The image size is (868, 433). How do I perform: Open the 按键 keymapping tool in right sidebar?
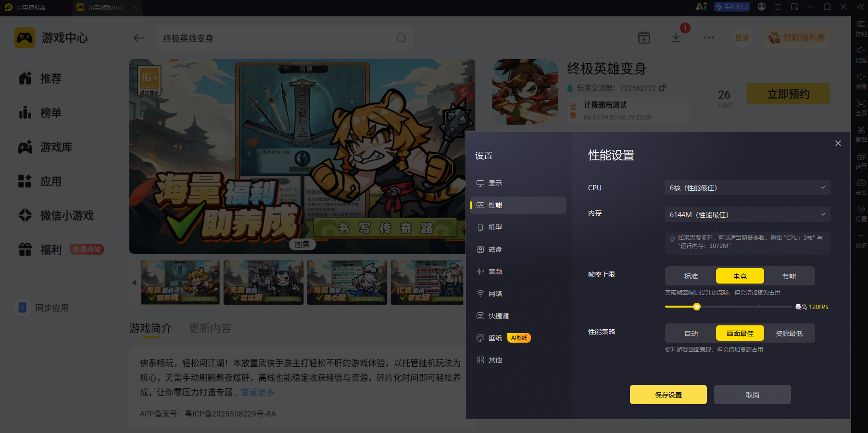coord(861,28)
